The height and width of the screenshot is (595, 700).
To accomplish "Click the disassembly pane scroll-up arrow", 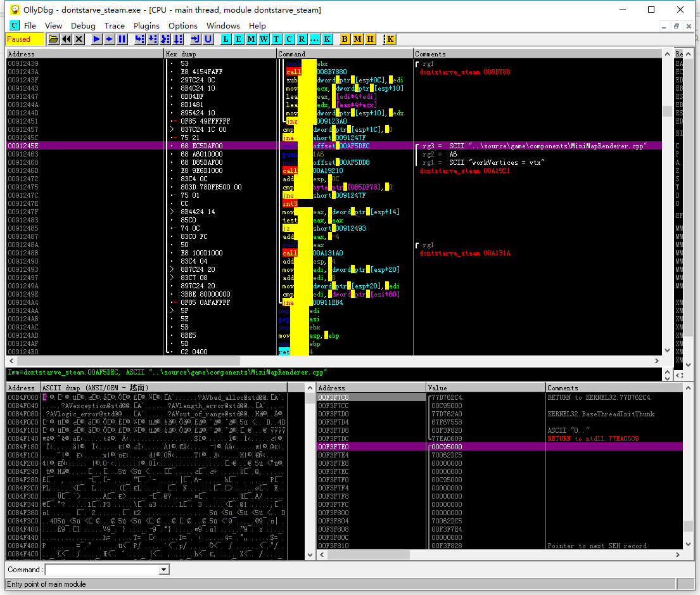I will pyautogui.click(x=668, y=54).
